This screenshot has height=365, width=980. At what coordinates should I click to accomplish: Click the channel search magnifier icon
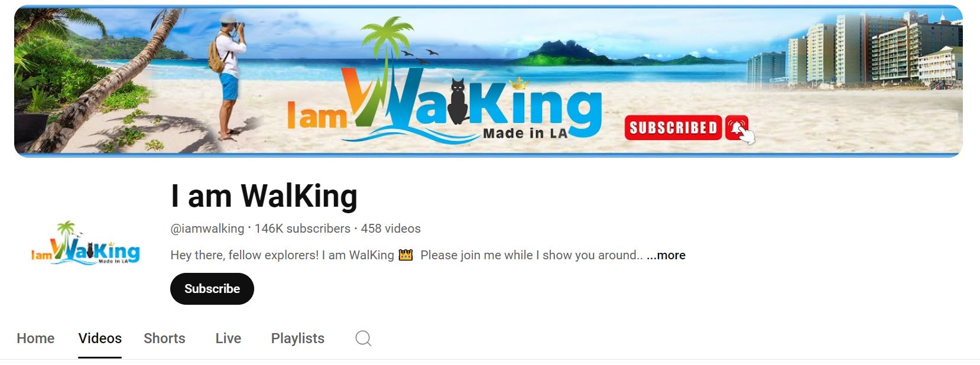click(x=363, y=338)
